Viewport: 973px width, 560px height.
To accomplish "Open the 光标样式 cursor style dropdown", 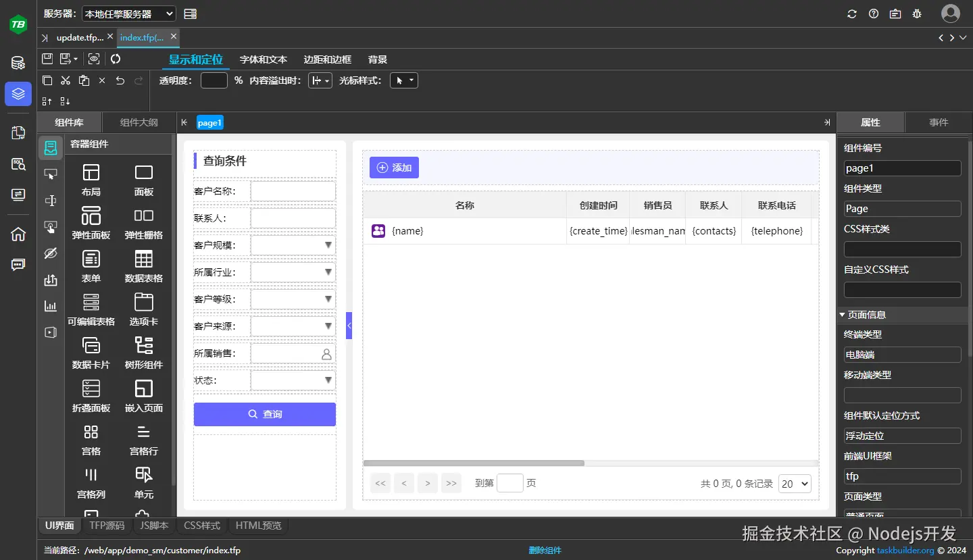I will (x=403, y=80).
